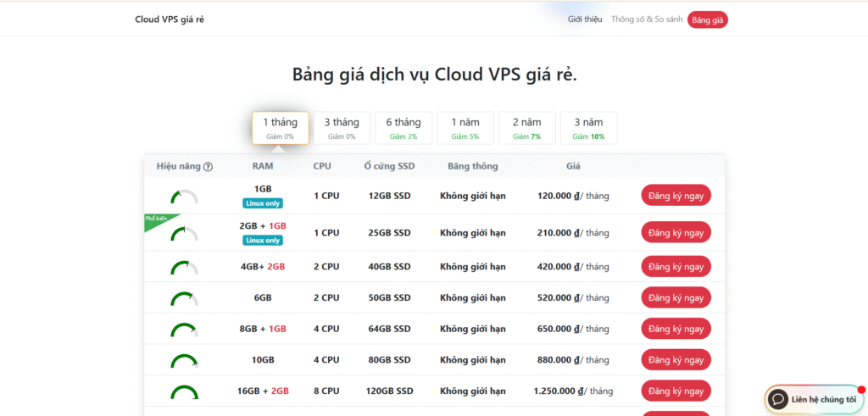This screenshot has height=416, width=868.
Task: Click performance gauge icon in 1GB row
Action: pyautogui.click(x=184, y=197)
